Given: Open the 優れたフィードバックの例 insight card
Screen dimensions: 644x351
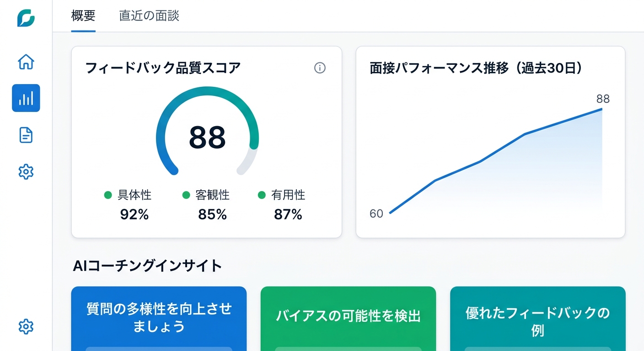Looking at the screenshot, I should (x=538, y=319).
